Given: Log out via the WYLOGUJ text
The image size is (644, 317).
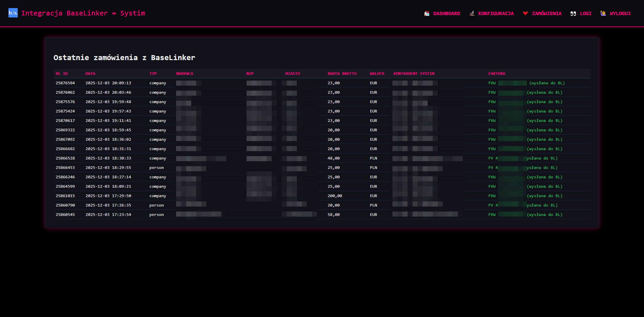Looking at the screenshot, I should click(x=620, y=13).
